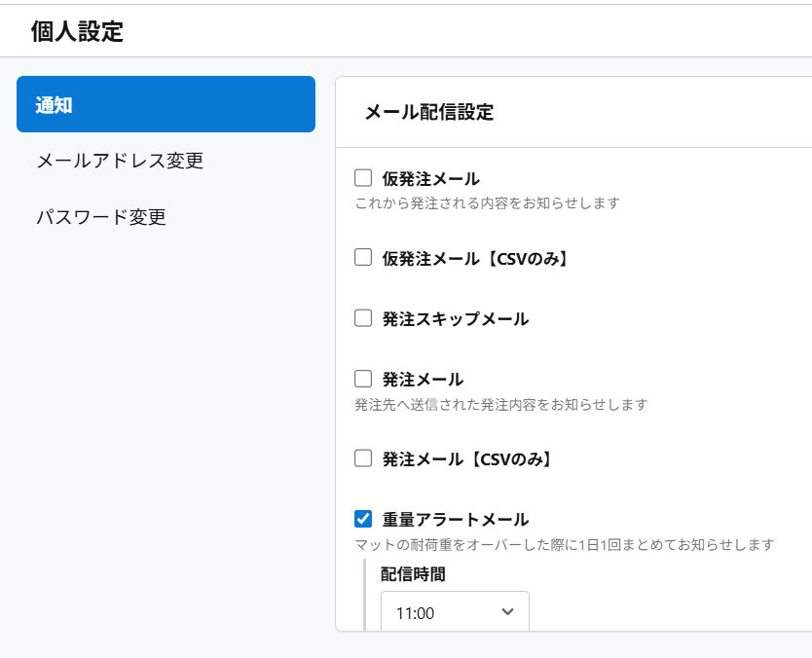Switch to メールアドレス変更 settings

[119, 162]
